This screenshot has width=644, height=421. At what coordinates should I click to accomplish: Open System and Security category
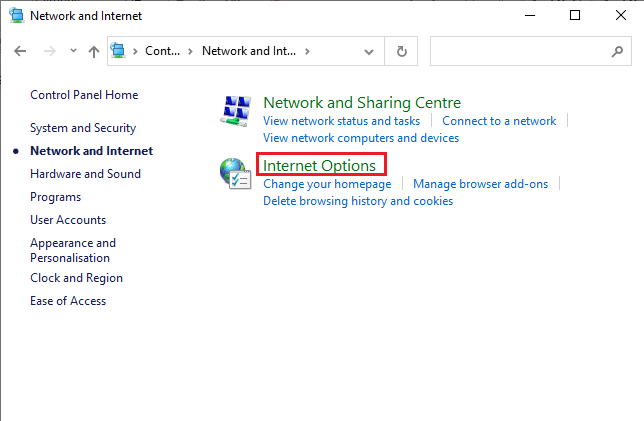[x=83, y=128]
